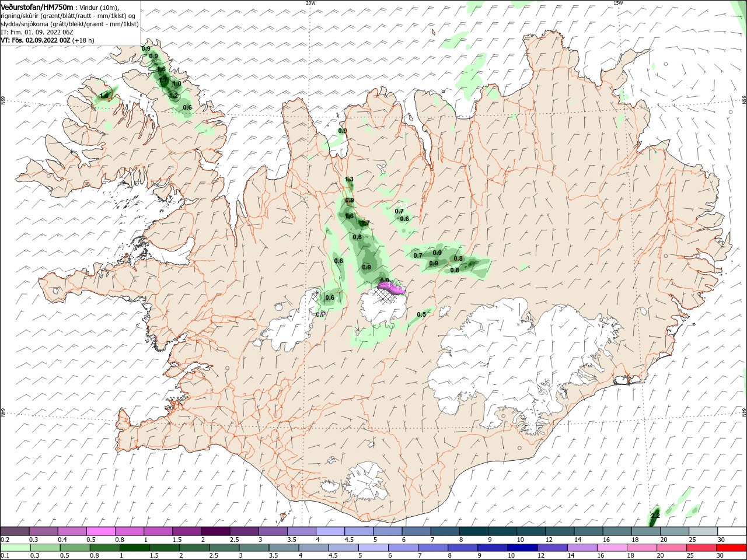Click the '0.2' label in the top legend
The width and height of the screenshot is (747, 560).
coord(5,540)
